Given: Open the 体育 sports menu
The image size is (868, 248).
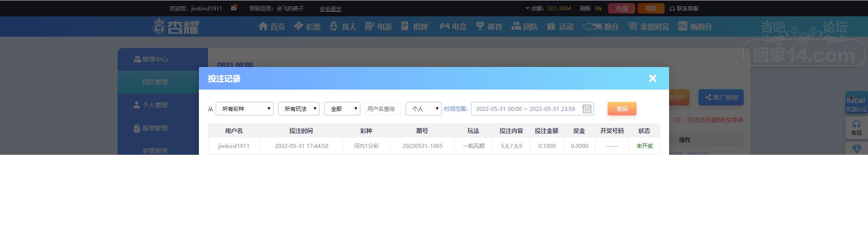Looking at the screenshot, I should (x=489, y=27).
